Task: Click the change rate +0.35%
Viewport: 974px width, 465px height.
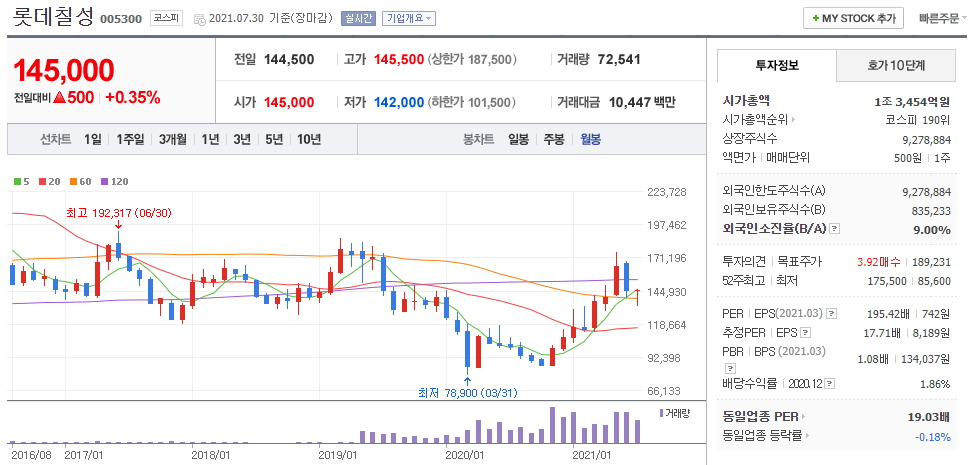Action: [132, 97]
